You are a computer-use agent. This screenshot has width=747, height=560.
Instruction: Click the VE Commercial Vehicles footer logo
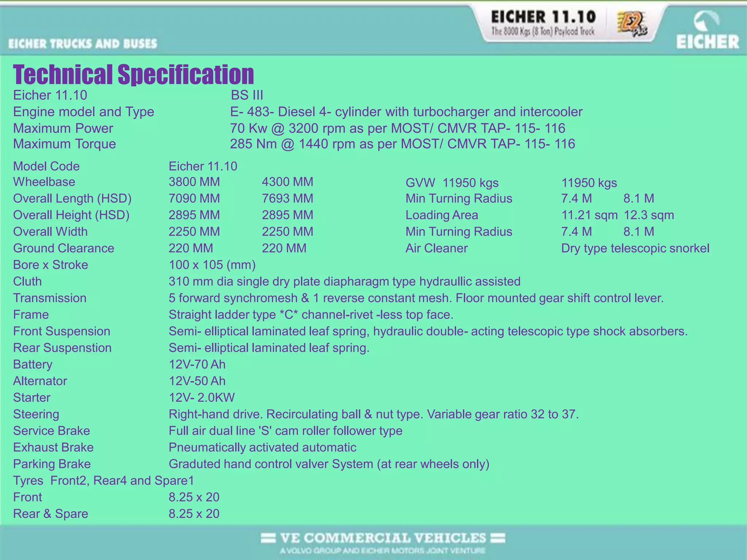point(383,538)
